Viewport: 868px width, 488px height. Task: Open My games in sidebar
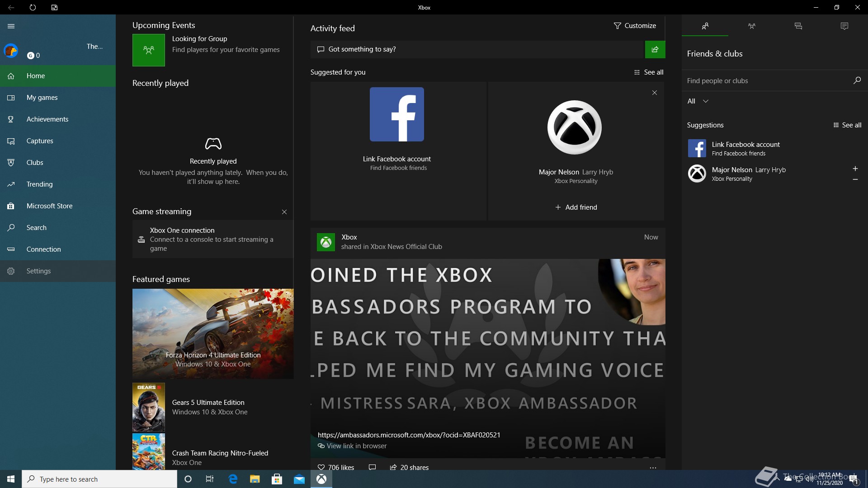click(x=58, y=98)
